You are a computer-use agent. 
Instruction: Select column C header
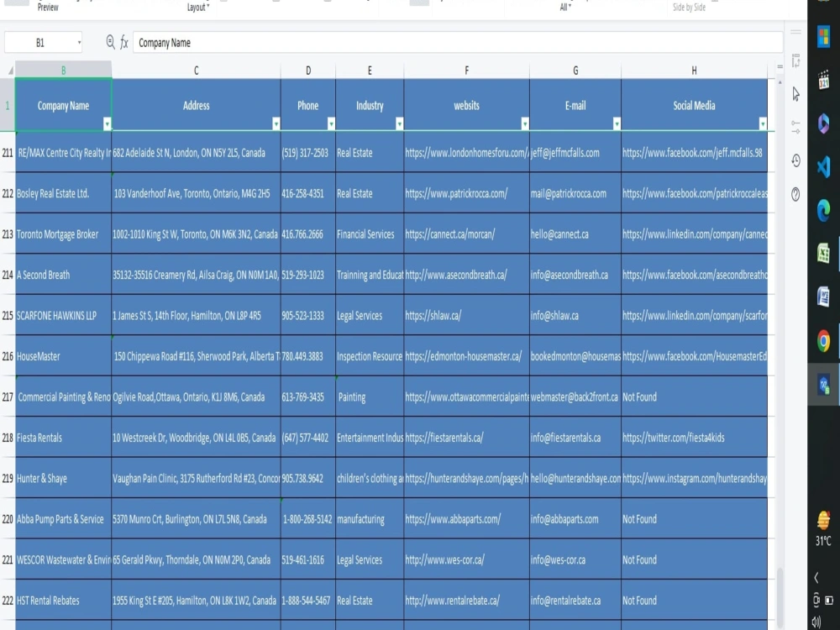(196, 71)
